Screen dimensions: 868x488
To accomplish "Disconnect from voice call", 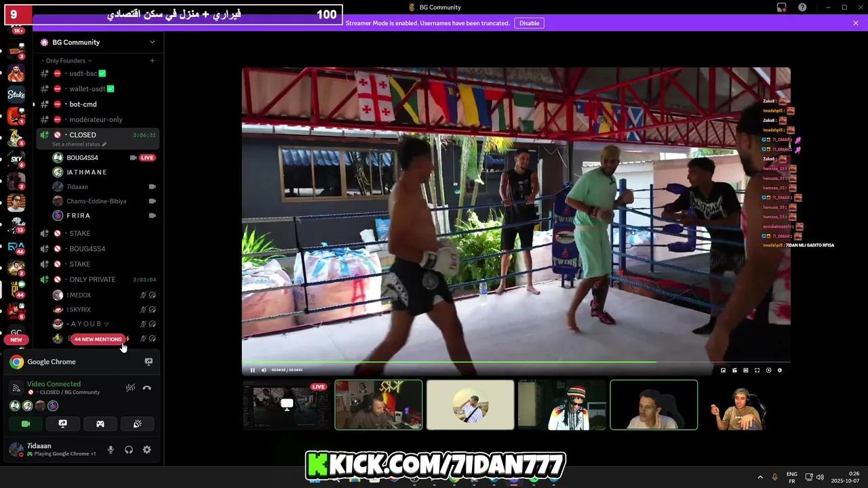I will click(147, 388).
